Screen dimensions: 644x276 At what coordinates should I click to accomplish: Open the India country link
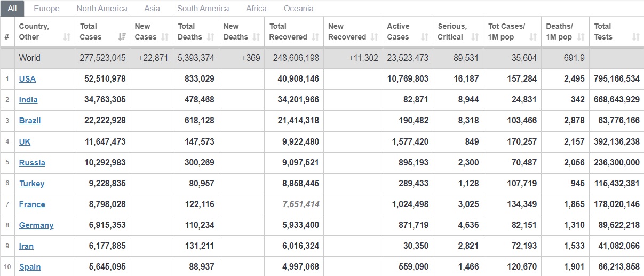click(x=28, y=100)
